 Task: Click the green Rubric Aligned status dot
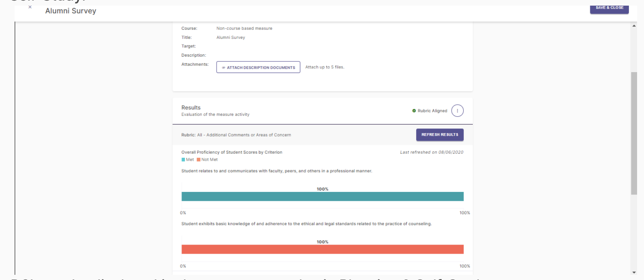414,111
